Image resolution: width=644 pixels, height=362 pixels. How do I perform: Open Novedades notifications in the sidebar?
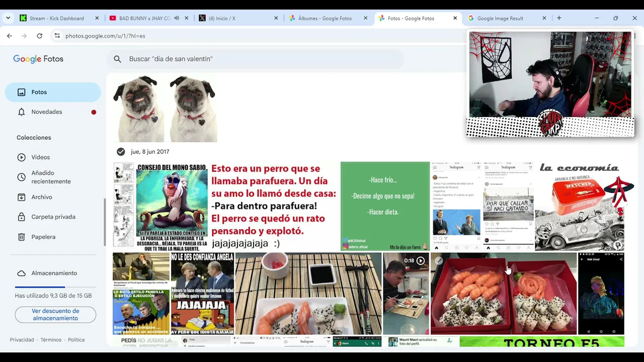pos(53,112)
